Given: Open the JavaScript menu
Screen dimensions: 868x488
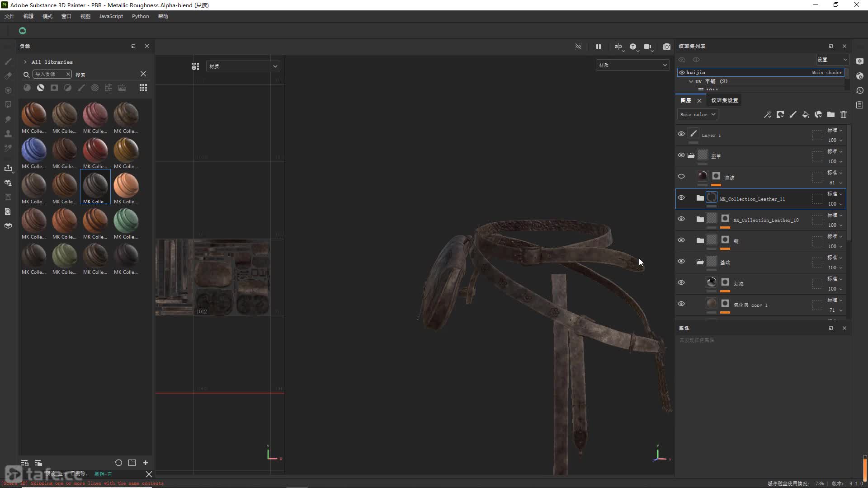Looking at the screenshot, I should coord(111,16).
